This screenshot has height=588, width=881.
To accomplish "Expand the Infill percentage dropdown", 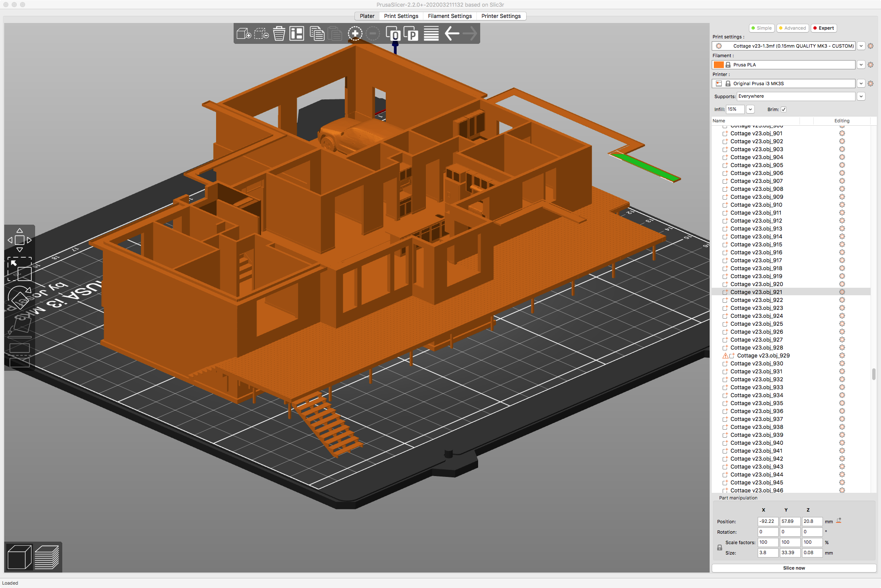I will coord(750,109).
